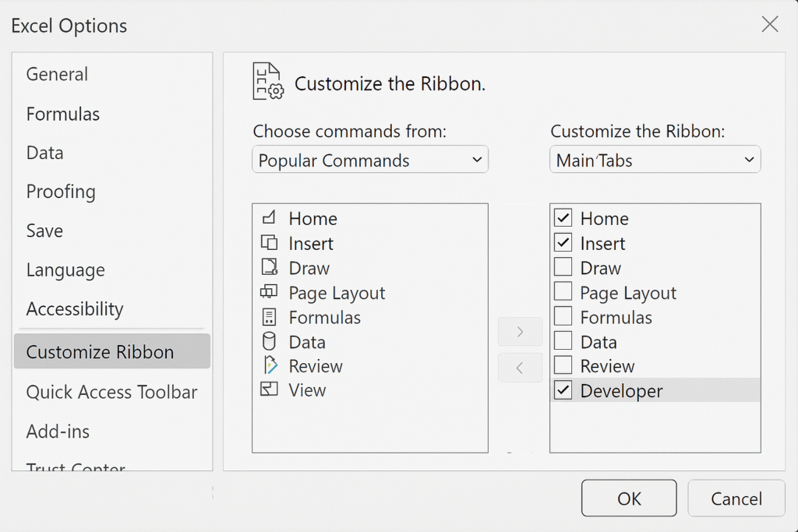The width and height of the screenshot is (798, 532).
Task: Open the Add-ins options category
Action: tap(58, 432)
